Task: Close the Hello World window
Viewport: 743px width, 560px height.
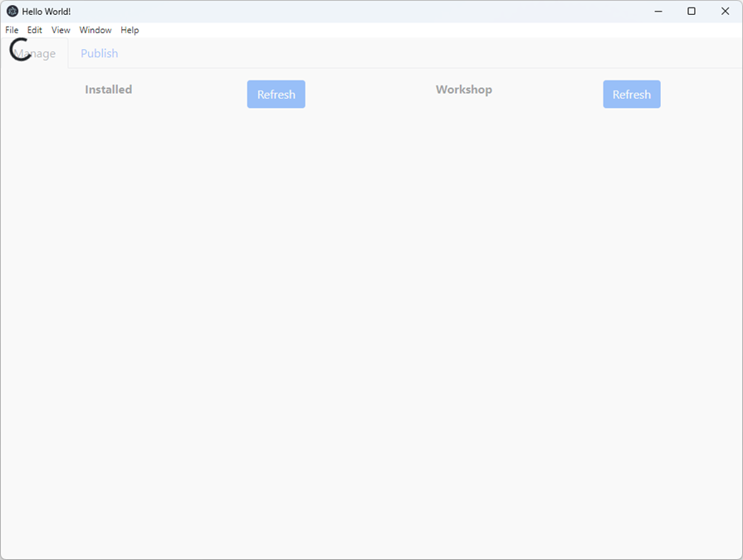Action: click(x=725, y=12)
